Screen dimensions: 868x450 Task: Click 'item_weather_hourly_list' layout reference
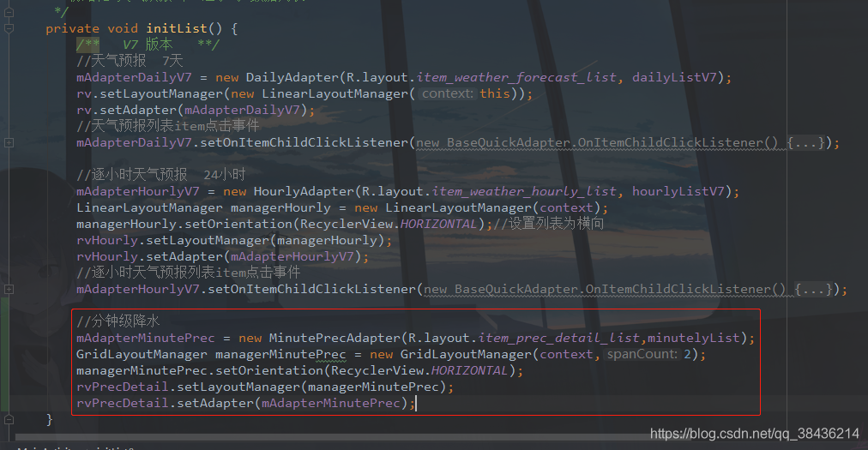[524, 191]
